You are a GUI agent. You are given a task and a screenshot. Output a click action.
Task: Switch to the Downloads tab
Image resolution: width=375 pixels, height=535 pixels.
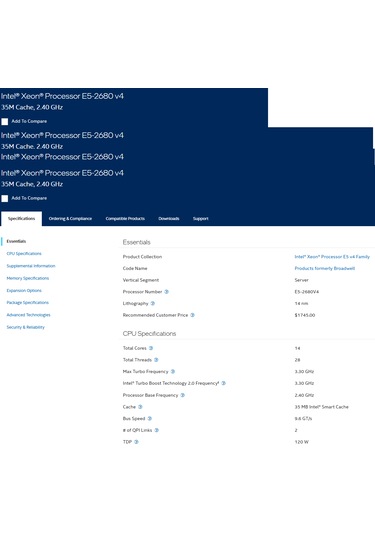(x=169, y=218)
